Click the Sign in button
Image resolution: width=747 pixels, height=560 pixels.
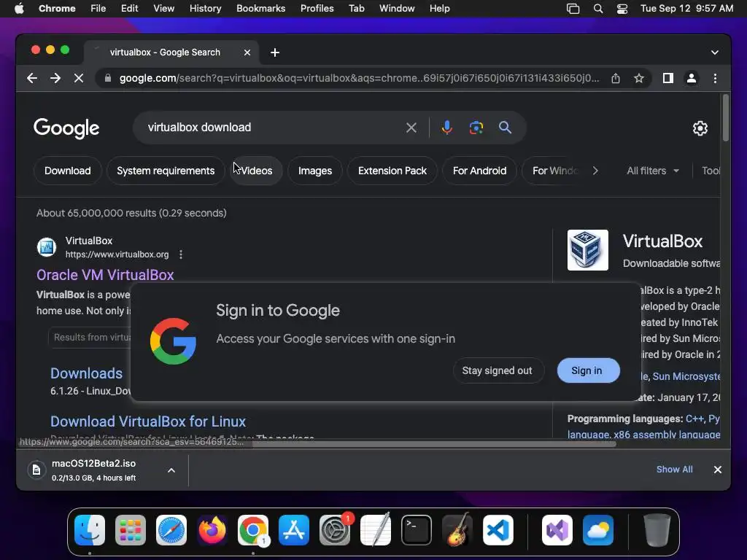coord(589,370)
